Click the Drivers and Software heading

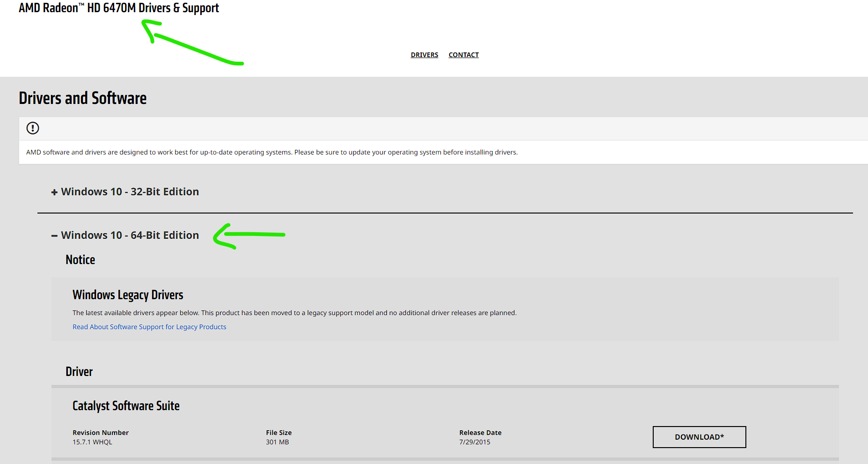(83, 98)
